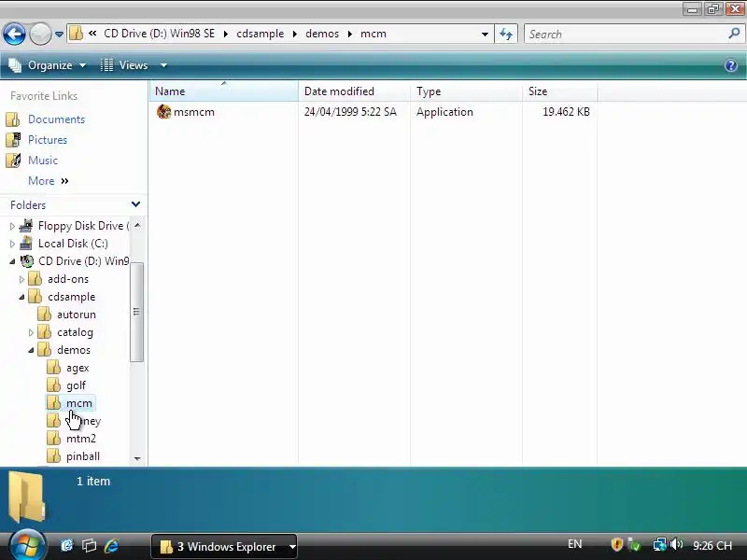Navigate to CD Drive (D:) Win98 SE breadcrumb
Image resolution: width=747 pixels, height=560 pixels.
[159, 34]
